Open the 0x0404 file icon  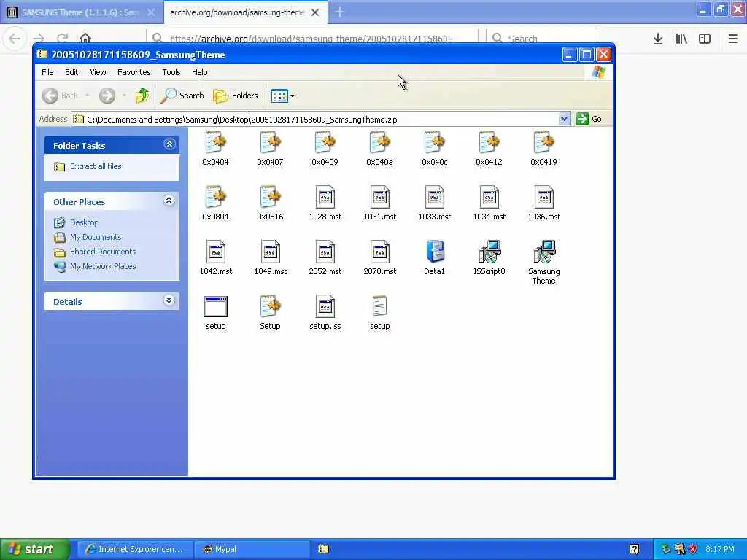click(x=215, y=143)
